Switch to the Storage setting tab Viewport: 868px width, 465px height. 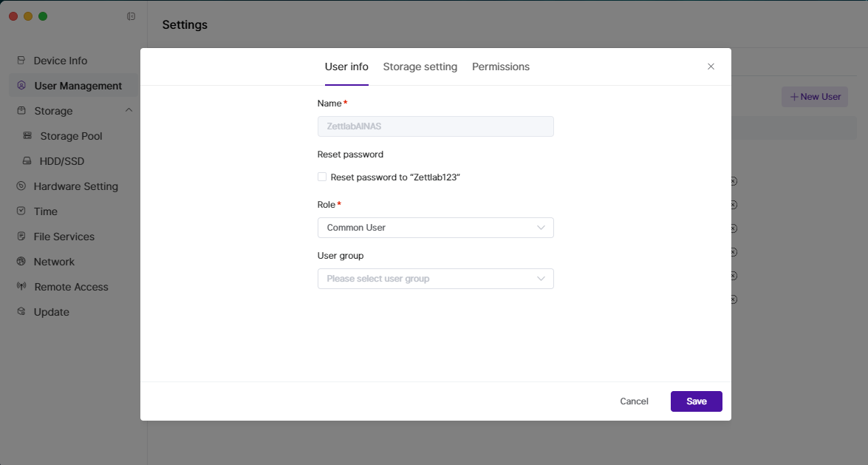[420, 67]
